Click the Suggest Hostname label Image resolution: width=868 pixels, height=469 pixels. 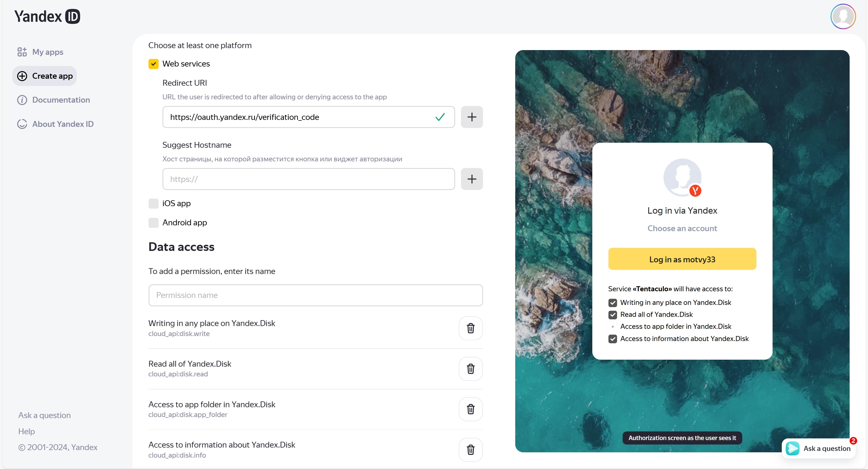pyautogui.click(x=197, y=145)
